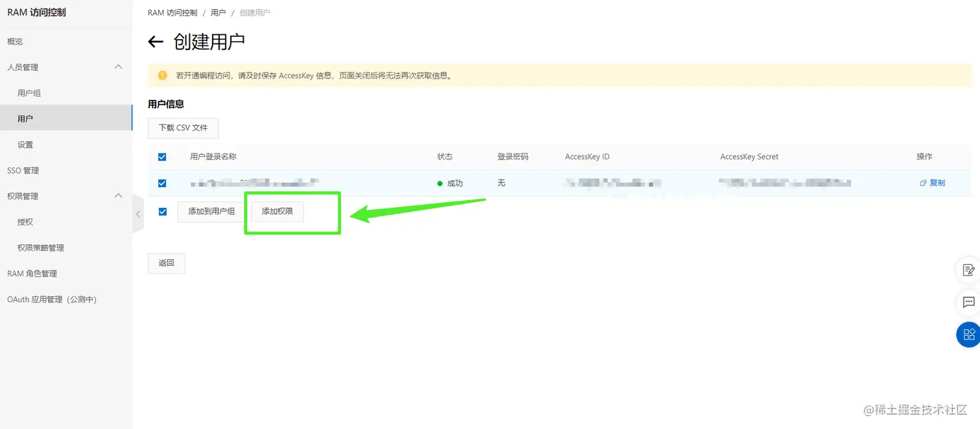The image size is (980, 429).
Task: Click the copy icon link 复制
Action: tap(933, 183)
